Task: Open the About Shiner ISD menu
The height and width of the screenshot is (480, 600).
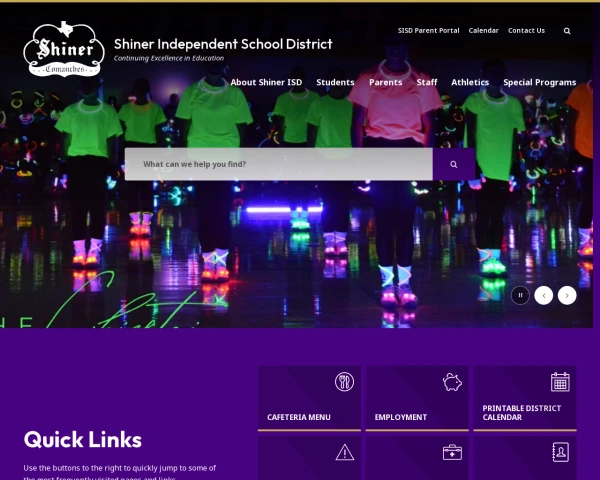Action: click(x=266, y=82)
